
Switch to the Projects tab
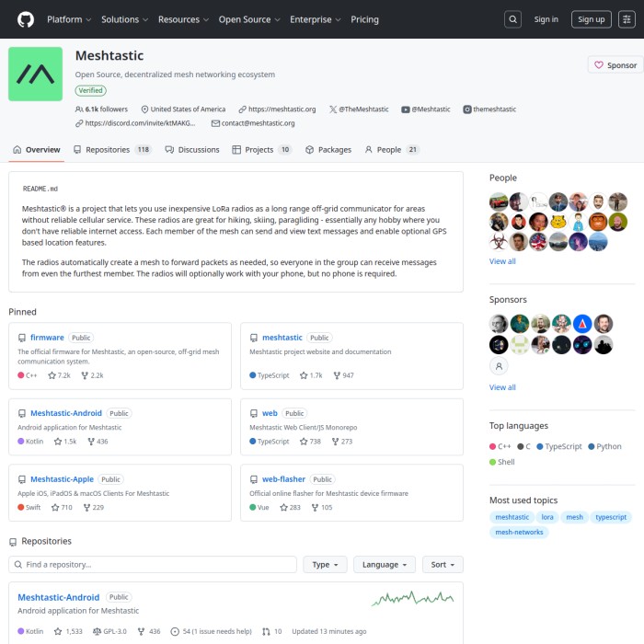click(x=261, y=150)
